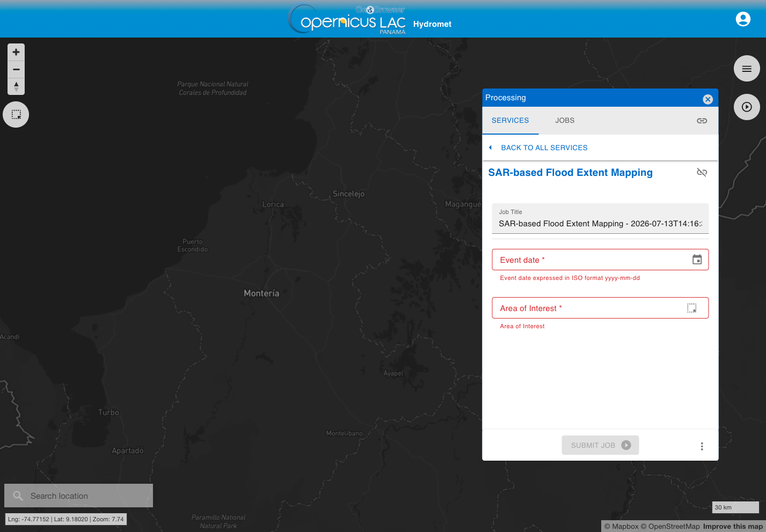Screen dimensions: 766x532
Task: Reset map bearing with compass button
Action: [16, 86]
